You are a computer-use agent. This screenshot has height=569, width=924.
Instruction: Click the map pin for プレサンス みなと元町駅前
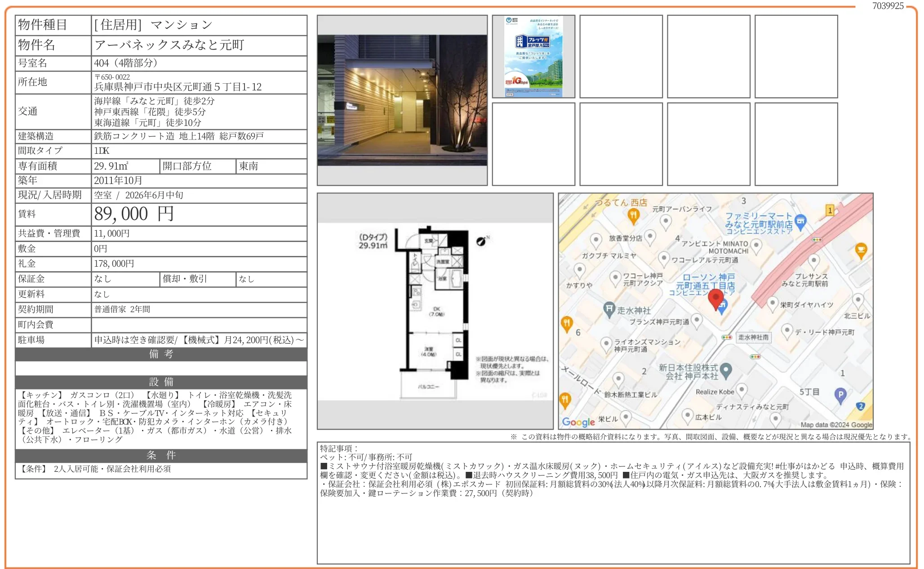tap(814, 260)
